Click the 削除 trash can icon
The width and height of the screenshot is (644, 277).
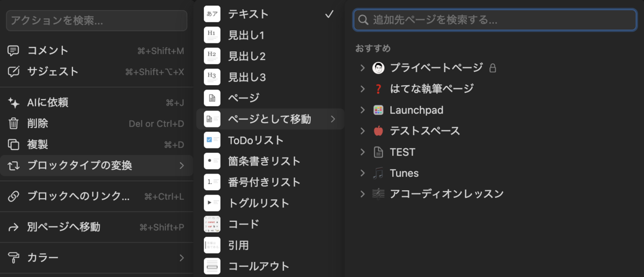coord(13,124)
